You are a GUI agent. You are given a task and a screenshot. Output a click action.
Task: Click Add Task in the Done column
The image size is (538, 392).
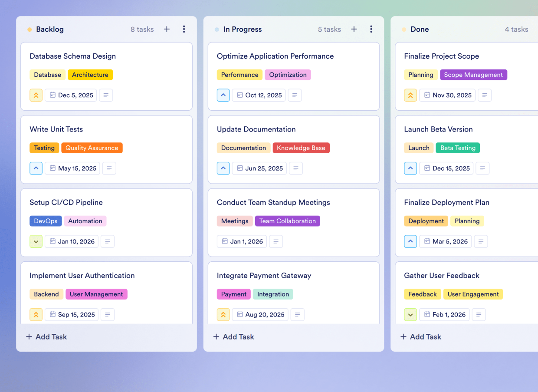coord(420,336)
